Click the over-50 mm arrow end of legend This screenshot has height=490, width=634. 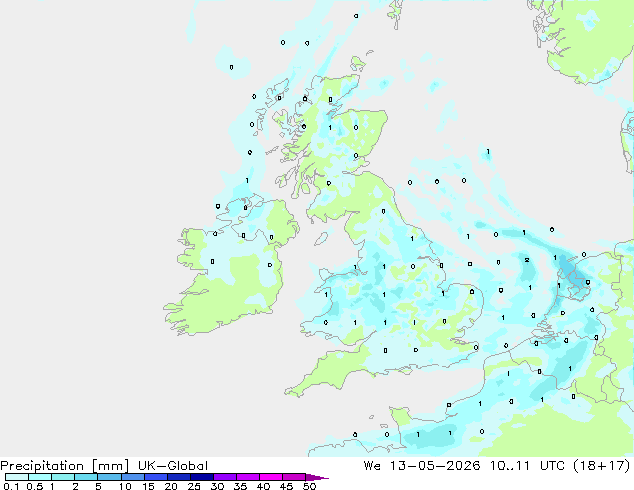click(317, 477)
